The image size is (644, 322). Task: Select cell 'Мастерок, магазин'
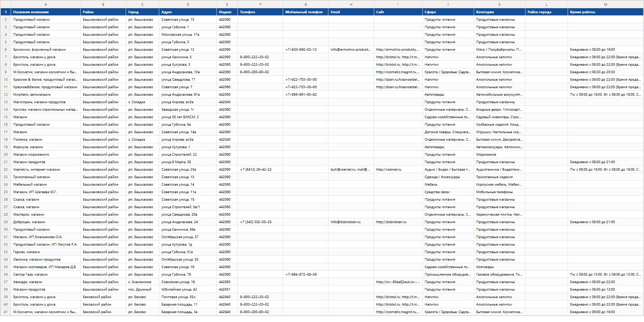pyautogui.click(x=46, y=215)
